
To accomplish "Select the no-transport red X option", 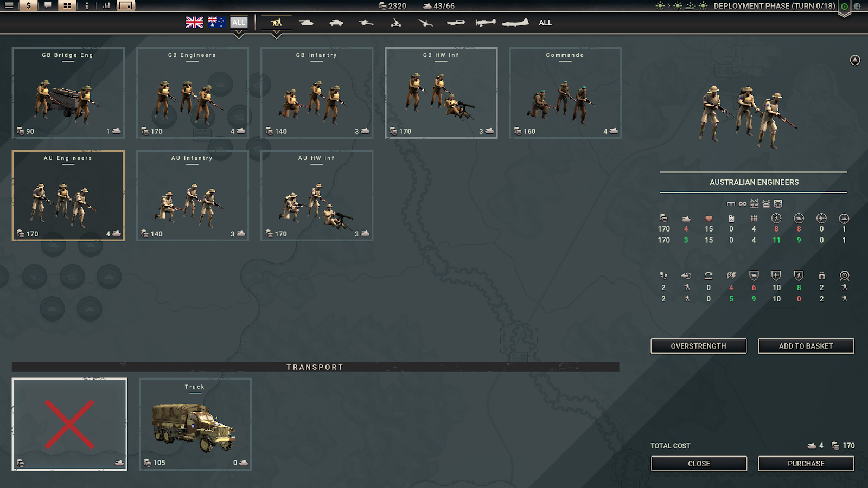I will point(69,424).
